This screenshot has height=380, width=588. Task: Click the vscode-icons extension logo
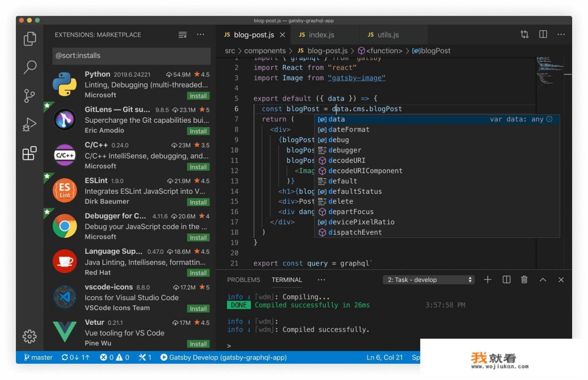(65, 297)
